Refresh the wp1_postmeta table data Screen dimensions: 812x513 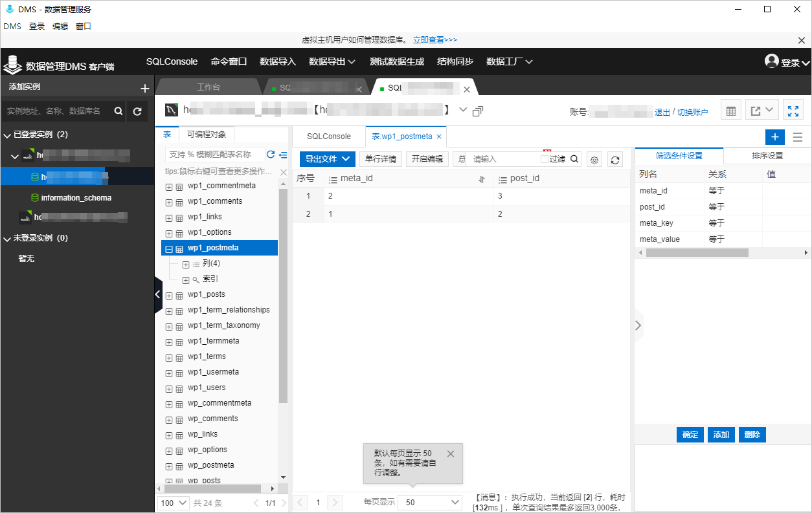tap(615, 159)
